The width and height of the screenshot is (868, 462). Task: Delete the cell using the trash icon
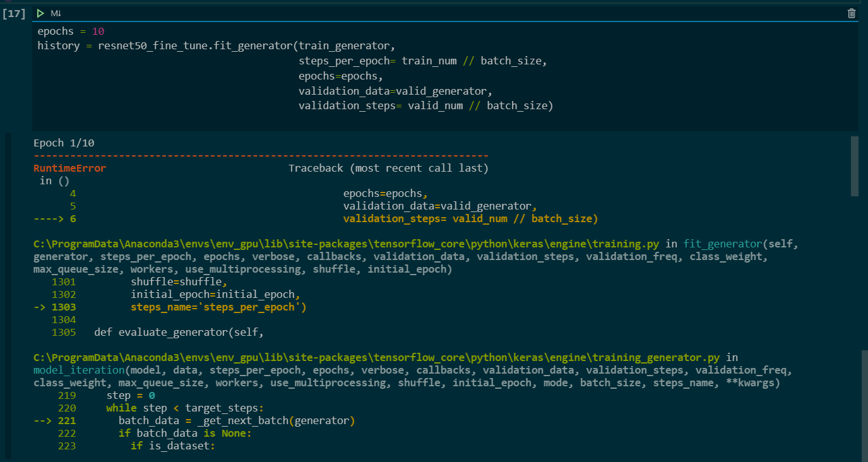(852, 13)
